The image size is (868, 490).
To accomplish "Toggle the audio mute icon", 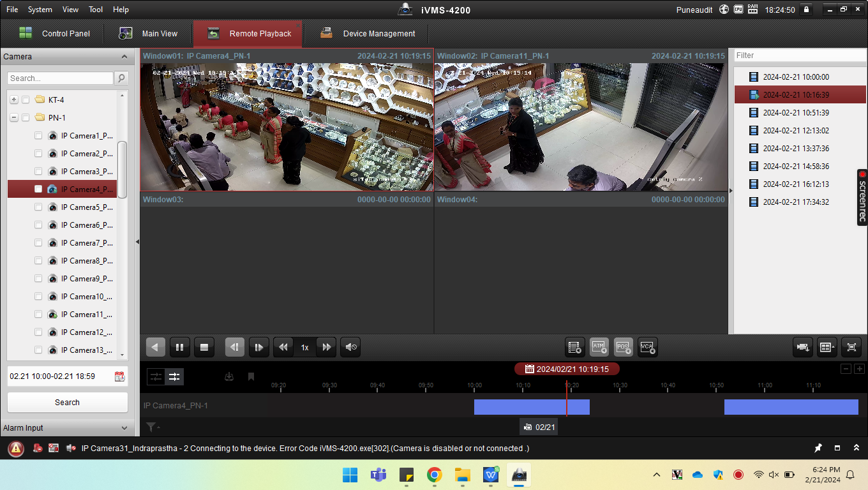I will point(350,347).
